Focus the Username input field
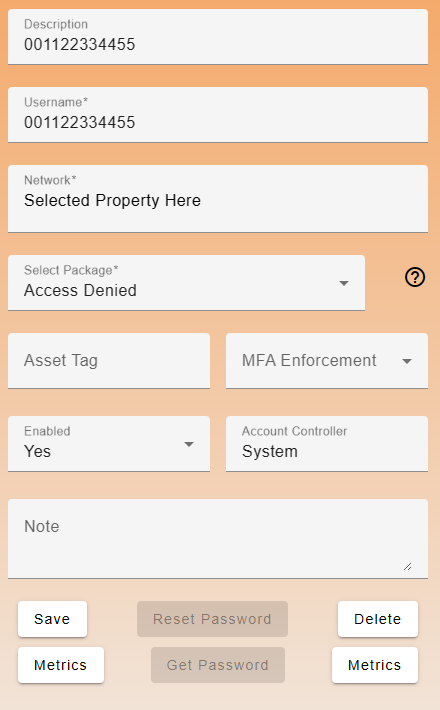This screenshot has width=440, height=710. pyautogui.click(x=218, y=115)
